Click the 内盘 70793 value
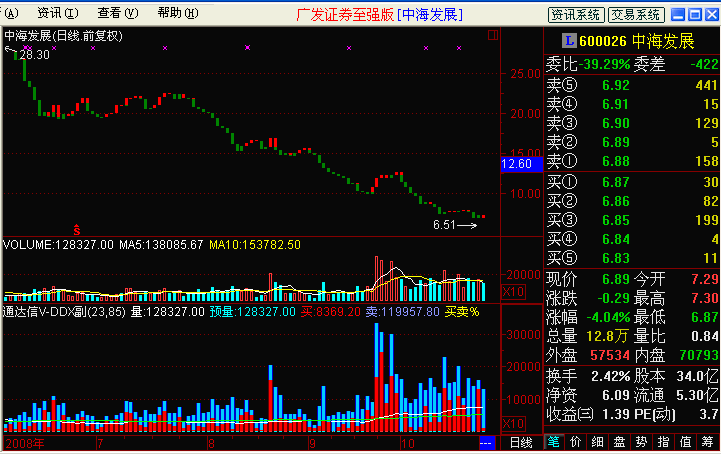The height and width of the screenshot is (454, 721). click(699, 355)
